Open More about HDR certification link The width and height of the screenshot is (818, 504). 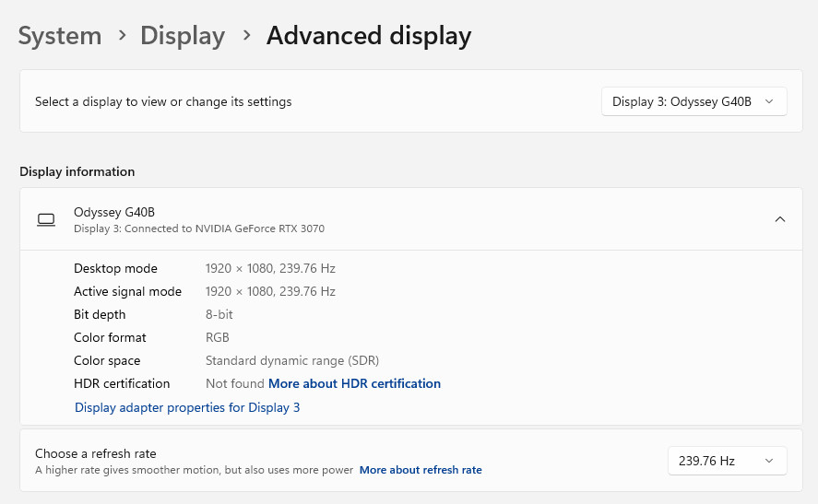[x=354, y=383]
